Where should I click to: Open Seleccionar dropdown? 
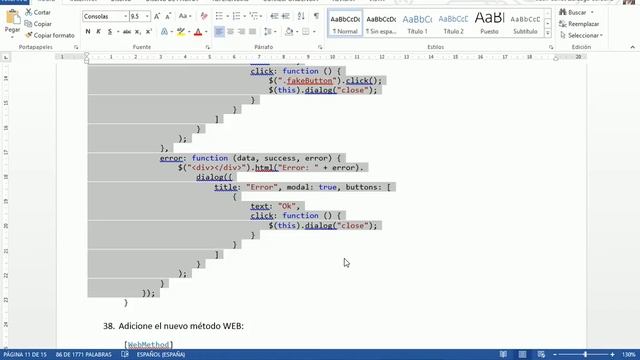click(580, 36)
